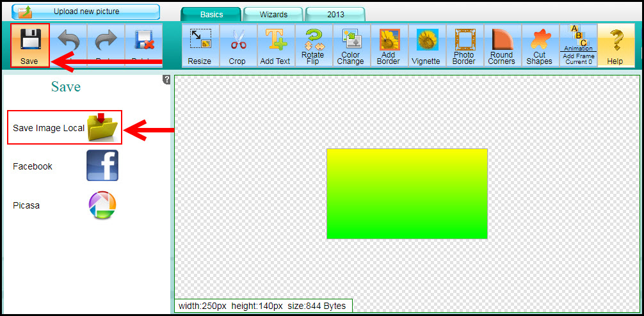This screenshot has width=644, height=316.
Task: Open the Rotate Flip tool
Action: pos(313,45)
